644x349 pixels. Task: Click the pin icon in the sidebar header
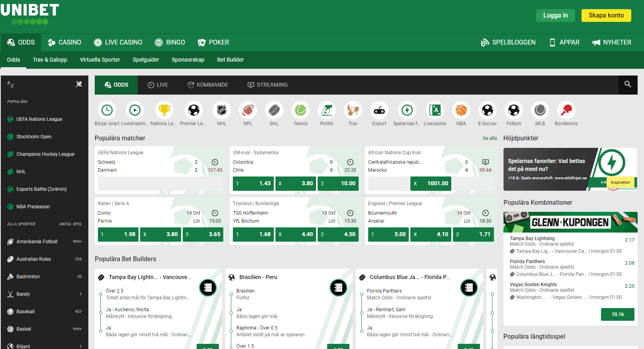click(x=79, y=84)
